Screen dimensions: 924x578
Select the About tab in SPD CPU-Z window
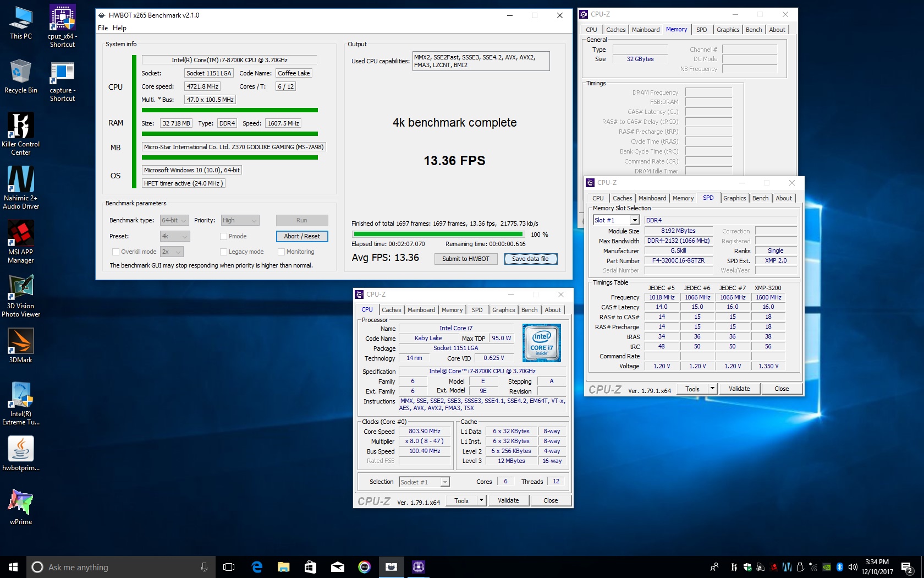pyautogui.click(x=784, y=198)
